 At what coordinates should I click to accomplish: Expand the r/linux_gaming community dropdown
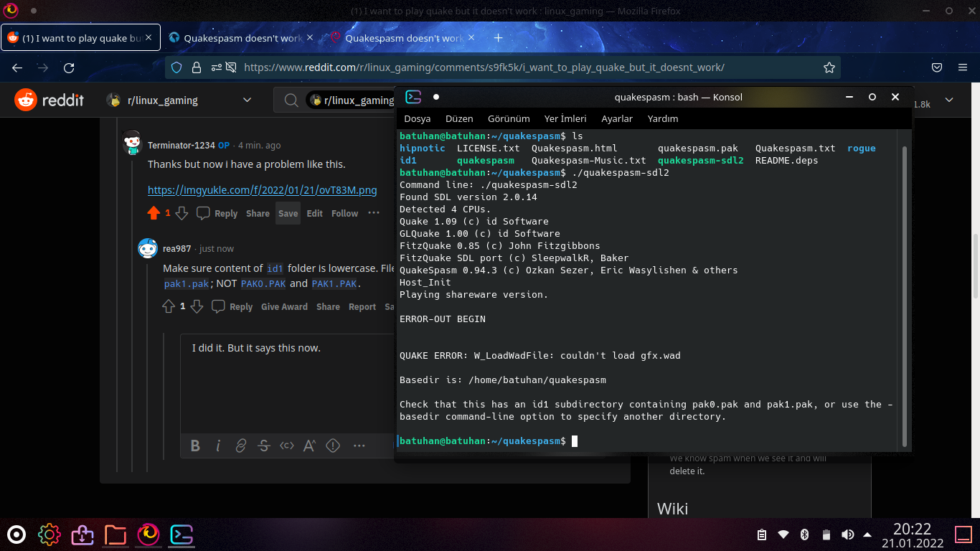pyautogui.click(x=248, y=100)
